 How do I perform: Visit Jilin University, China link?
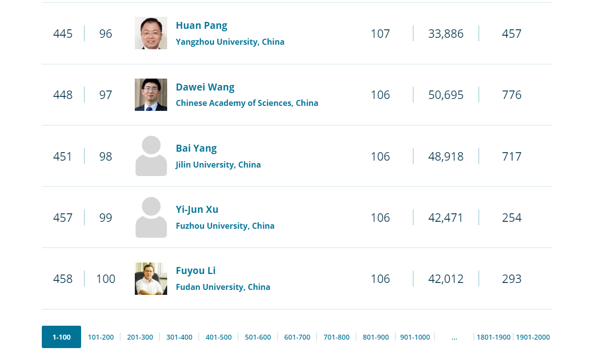[218, 165]
